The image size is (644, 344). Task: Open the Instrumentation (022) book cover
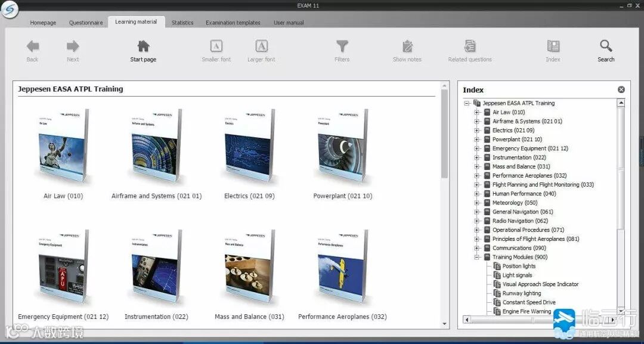pyautogui.click(x=156, y=266)
